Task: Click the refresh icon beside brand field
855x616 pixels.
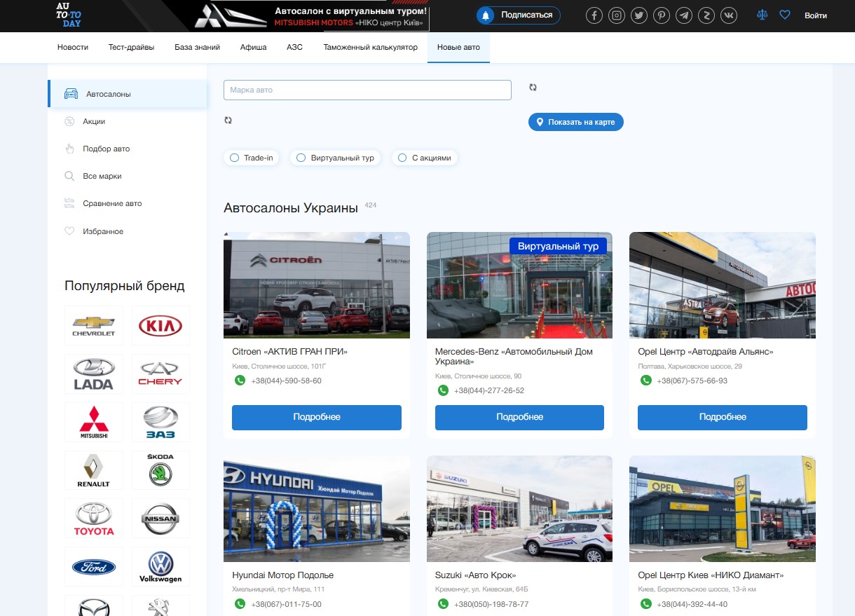Action: [x=533, y=88]
